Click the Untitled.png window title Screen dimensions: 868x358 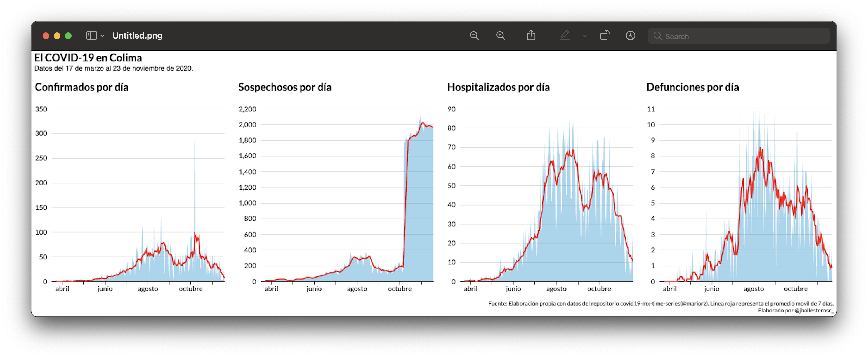coord(138,36)
